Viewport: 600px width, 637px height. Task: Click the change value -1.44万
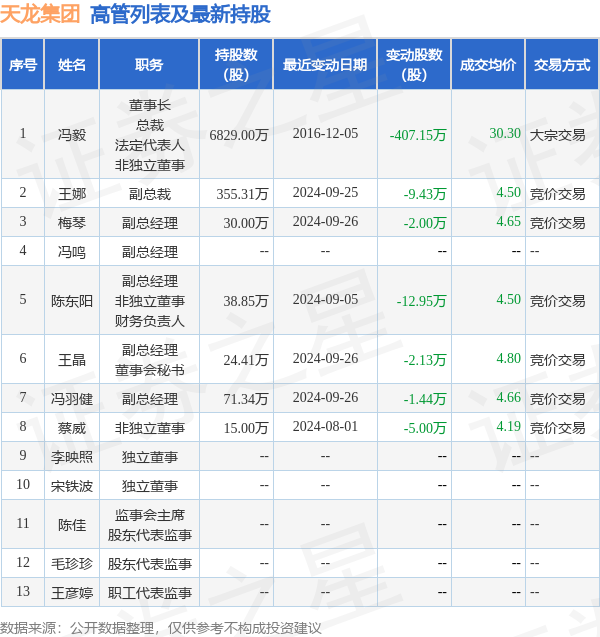425,399
